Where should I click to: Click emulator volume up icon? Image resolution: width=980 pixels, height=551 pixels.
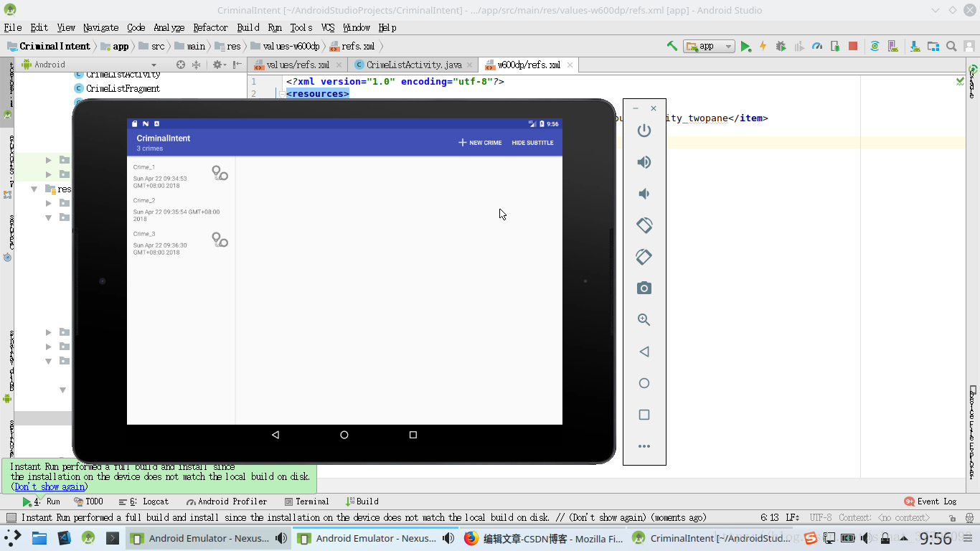point(644,162)
